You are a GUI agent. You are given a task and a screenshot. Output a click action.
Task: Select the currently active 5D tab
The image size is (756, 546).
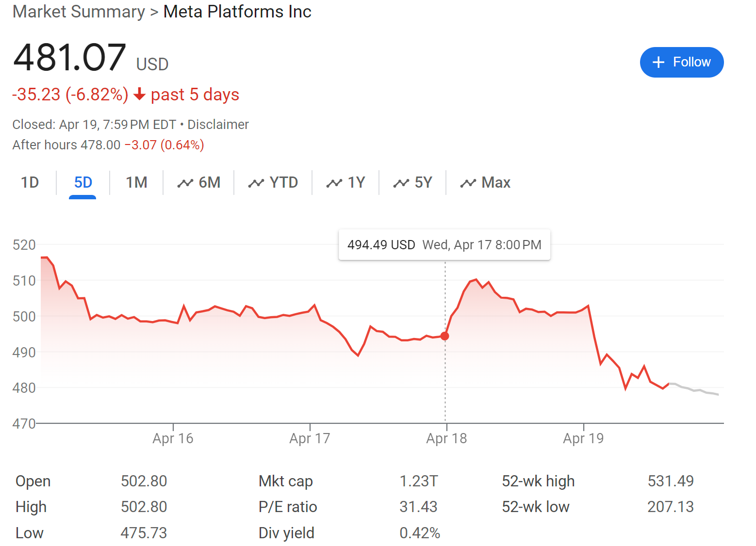coord(82,182)
